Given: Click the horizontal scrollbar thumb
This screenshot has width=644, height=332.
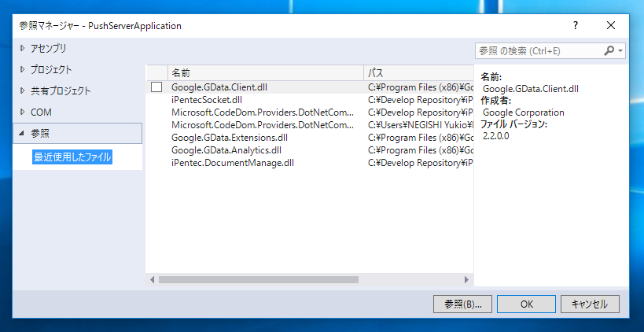Looking at the screenshot, I should 259,280.
